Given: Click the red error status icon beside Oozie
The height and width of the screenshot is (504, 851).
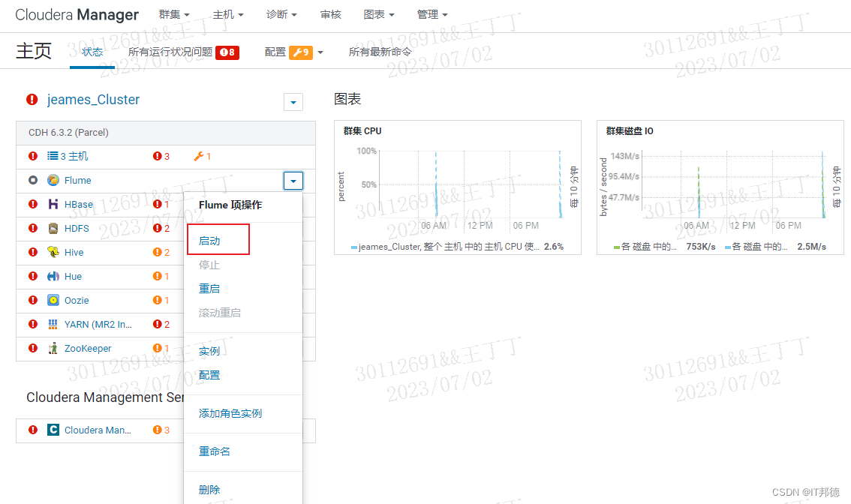Looking at the screenshot, I should pyautogui.click(x=33, y=300).
